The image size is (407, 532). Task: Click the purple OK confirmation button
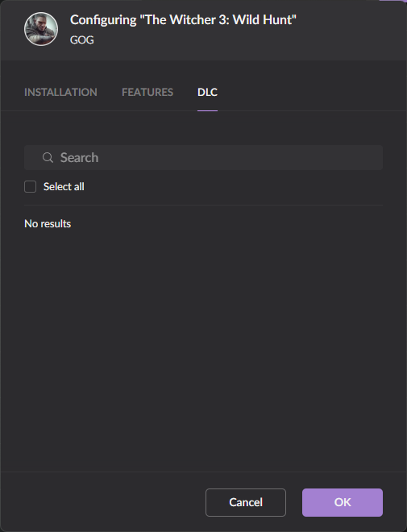point(343,502)
